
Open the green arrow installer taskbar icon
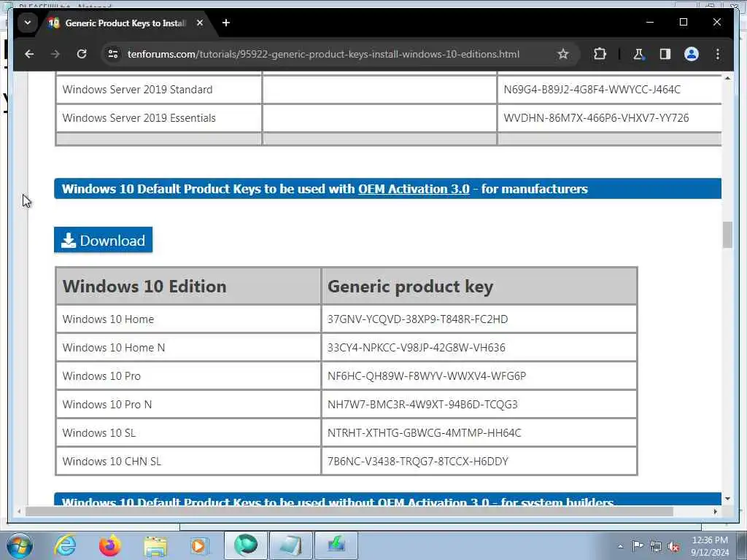pos(336,545)
